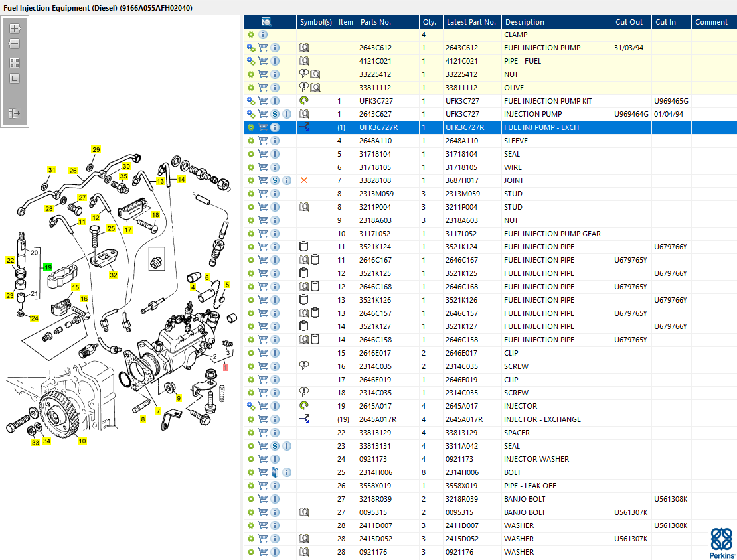
Task: Click S icon on 33813131 SEAL row
Action: pyautogui.click(x=276, y=446)
